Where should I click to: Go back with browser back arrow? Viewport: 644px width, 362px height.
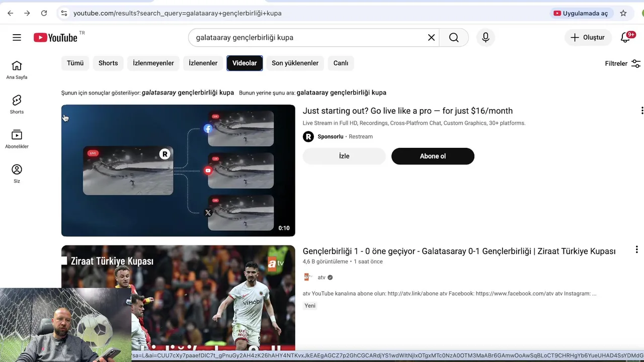coord(10,13)
